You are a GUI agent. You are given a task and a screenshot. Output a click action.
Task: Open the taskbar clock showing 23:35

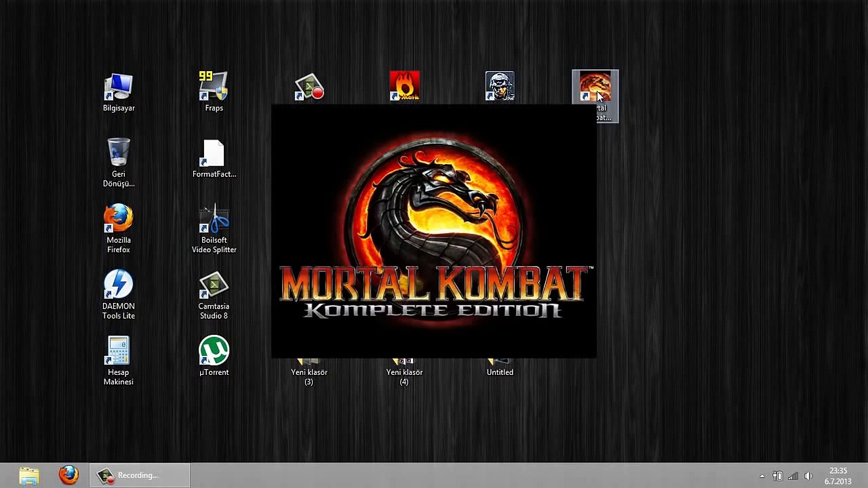[837, 476]
